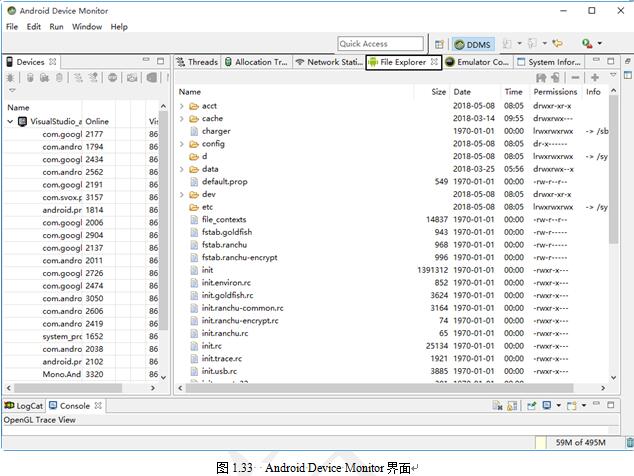634x476 pixels.
Task: Open the Help menu
Action: 119,27
